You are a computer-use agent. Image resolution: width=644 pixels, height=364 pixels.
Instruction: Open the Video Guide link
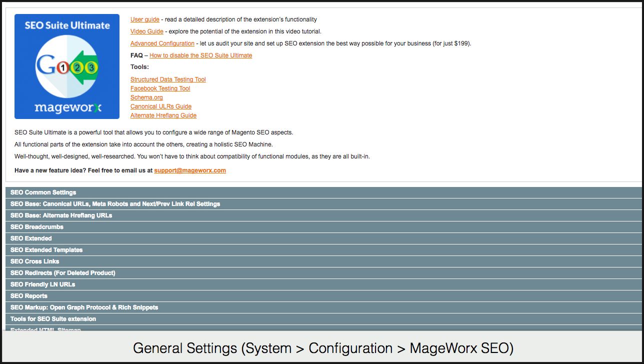pos(147,31)
